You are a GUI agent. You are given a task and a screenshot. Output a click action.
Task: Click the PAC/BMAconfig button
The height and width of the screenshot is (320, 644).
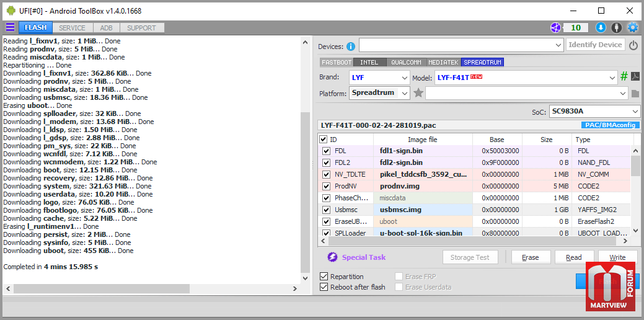(610, 125)
